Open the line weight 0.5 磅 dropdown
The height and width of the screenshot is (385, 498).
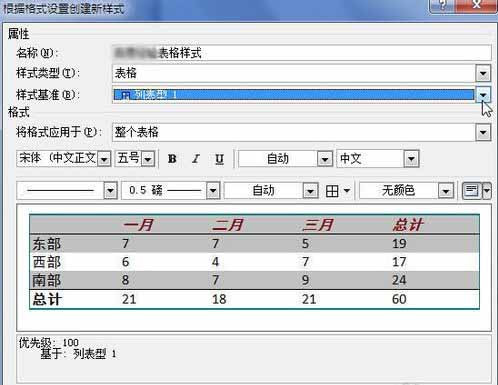[x=213, y=191]
